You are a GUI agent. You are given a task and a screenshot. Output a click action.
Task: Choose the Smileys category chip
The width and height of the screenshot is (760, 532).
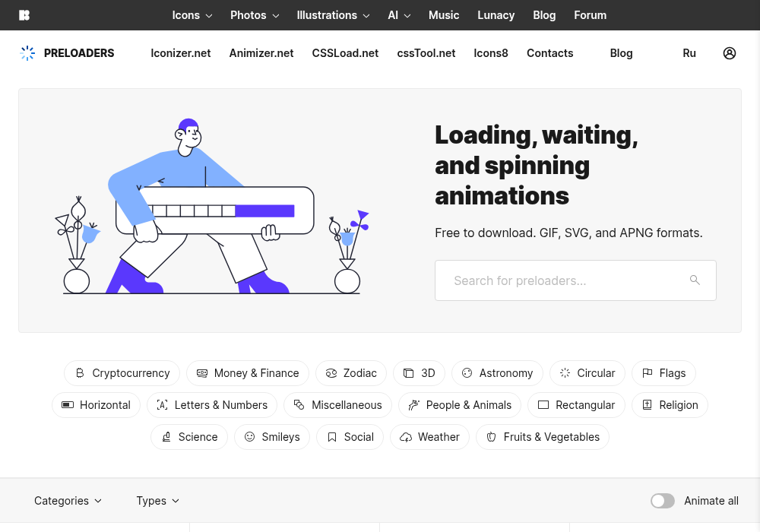click(x=272, y=437)
